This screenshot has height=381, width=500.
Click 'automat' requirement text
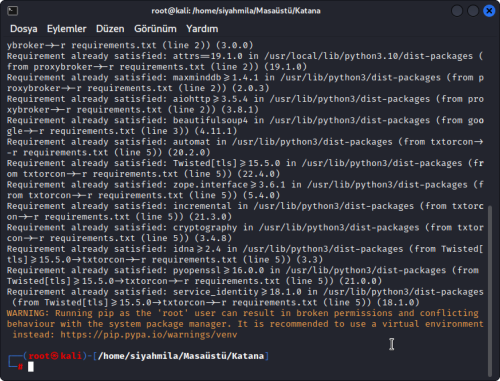[x=191, y=142]
